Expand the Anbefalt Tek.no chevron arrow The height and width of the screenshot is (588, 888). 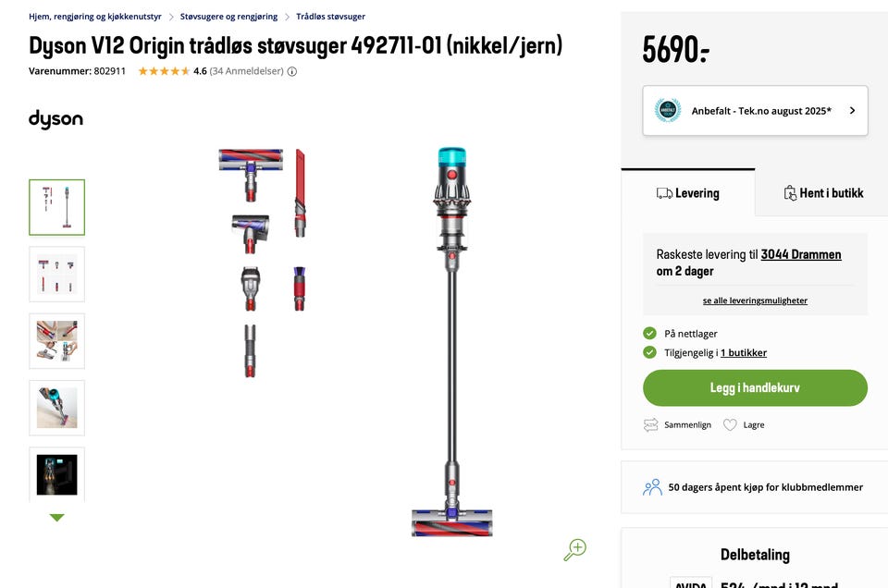click(x=852, y=110)
